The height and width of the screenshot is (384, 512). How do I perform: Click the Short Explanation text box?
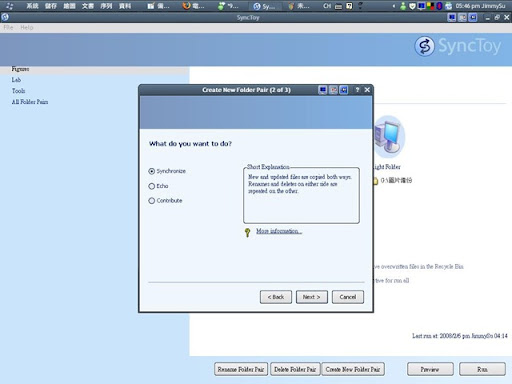(x=301, y=195)
